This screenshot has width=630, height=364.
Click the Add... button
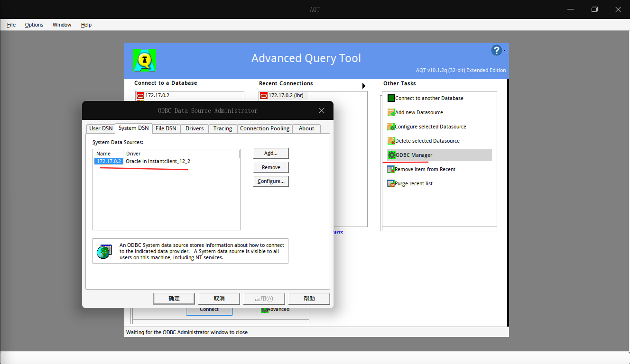[271, 153]
